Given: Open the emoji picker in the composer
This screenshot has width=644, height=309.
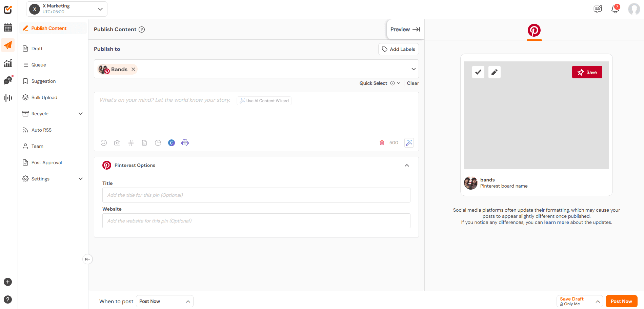Looking at the screenshot, I should coord(104,143).
